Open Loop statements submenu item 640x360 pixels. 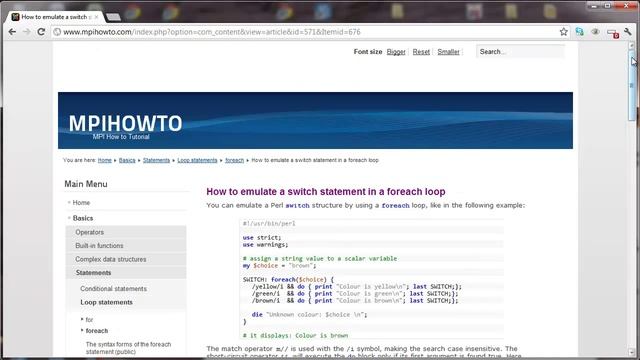(x=107, y=302)
